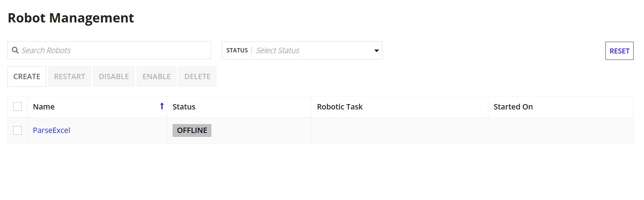Open the ParseExcel robot link
644x200 pixels.
tap(51, 130)
